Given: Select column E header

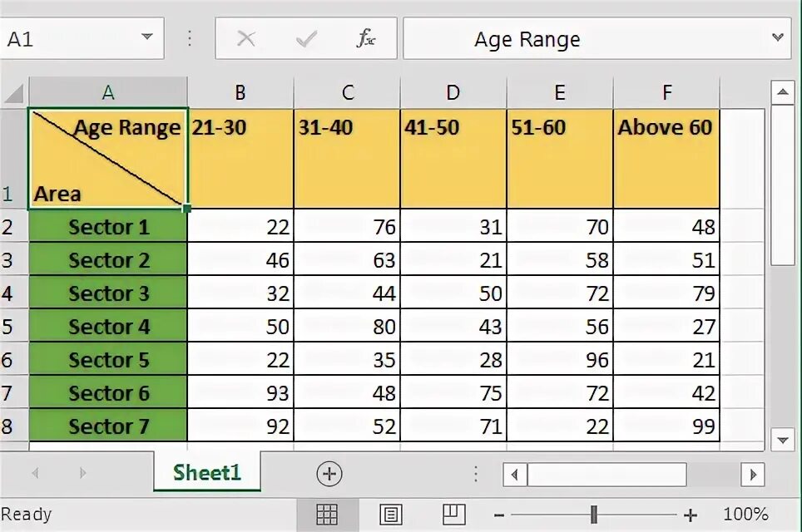Looking at the screenshot, I should pyautogui.click(x=560, y=92).
